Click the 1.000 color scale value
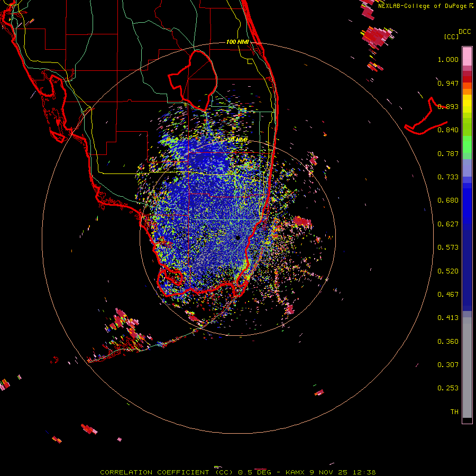 [448, 59]
